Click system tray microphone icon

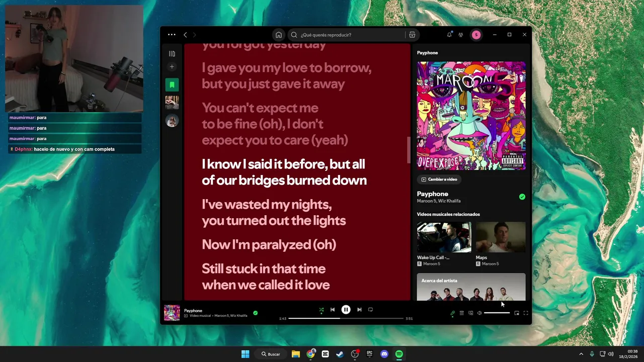[592, 354]
